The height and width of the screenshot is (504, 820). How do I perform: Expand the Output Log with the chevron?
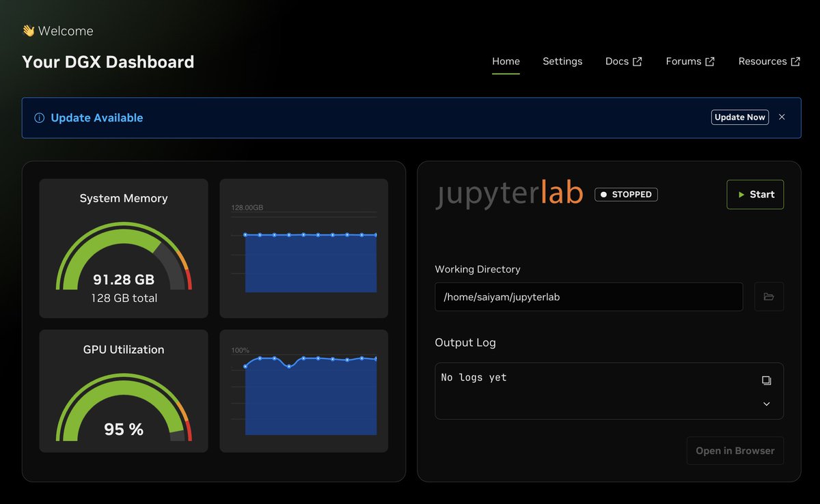coord(767,404)
